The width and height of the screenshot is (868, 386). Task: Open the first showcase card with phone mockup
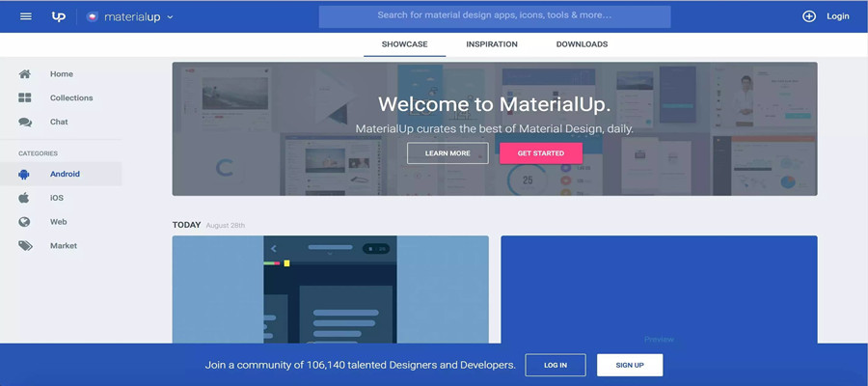[x=331, y=289]
